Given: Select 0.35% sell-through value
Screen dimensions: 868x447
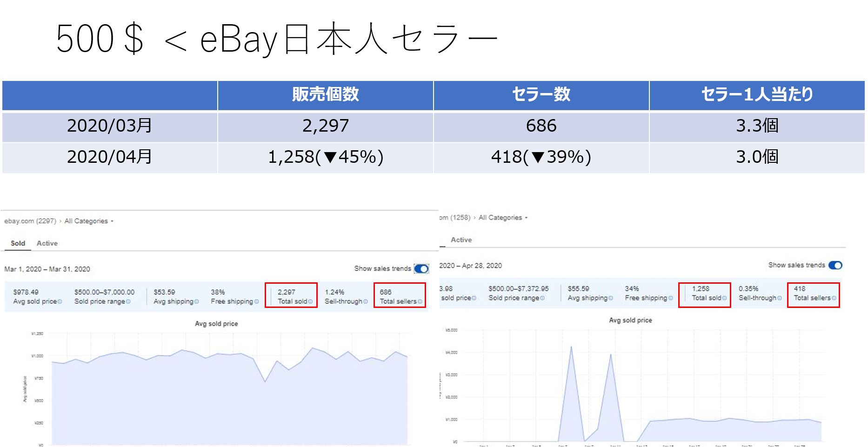Looking at the screenshot, I should click(x=748, y=288).
